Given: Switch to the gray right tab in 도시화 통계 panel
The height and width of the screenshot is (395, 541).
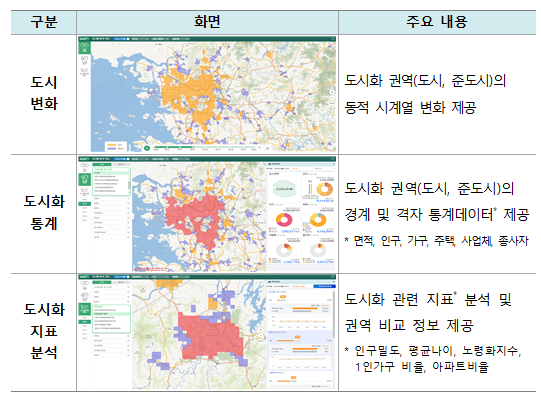Looking at the screenshot, I should [121, 165].
